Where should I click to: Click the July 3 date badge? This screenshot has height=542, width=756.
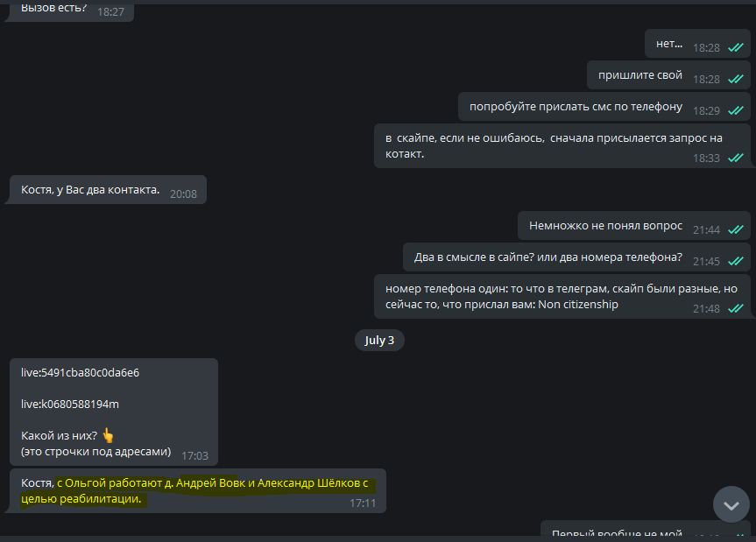[379, 340]
